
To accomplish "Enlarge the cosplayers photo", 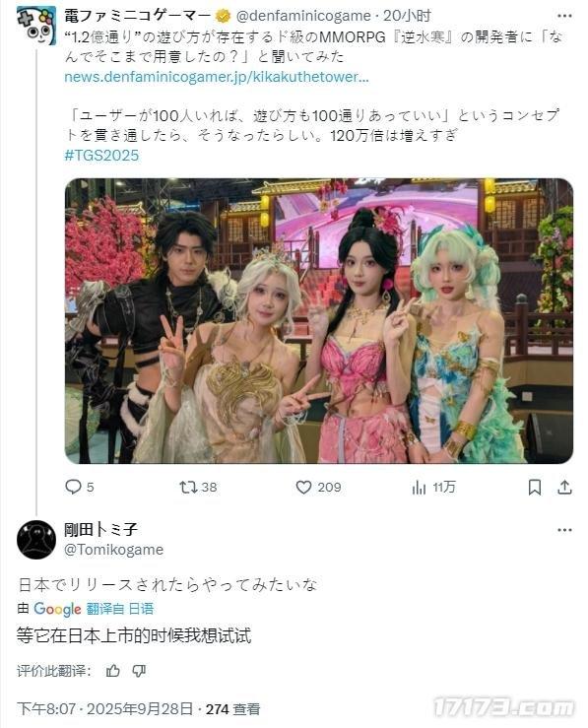I will 319,321.
